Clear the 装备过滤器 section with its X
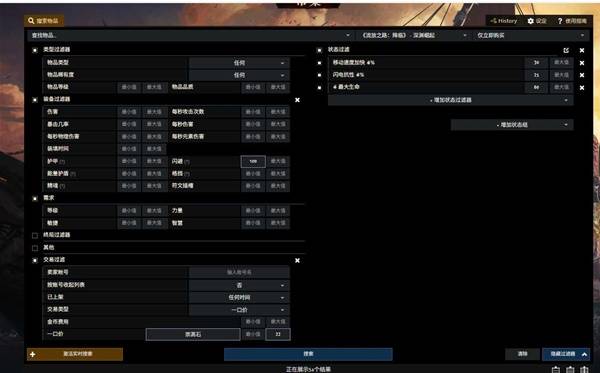Image resolution: width=600 pixels, height=373 pixels. (297, 100)
